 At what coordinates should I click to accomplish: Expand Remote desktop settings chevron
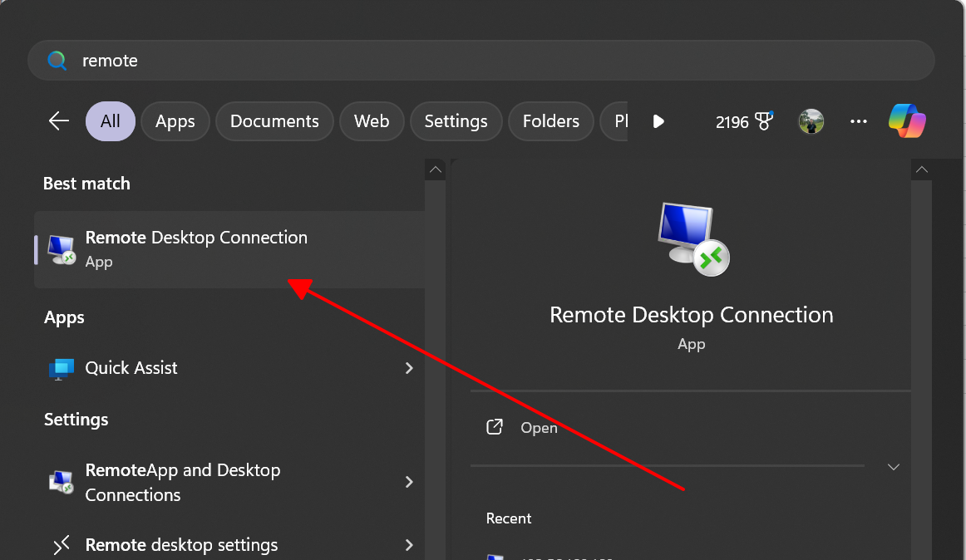(x=409, y=546)
